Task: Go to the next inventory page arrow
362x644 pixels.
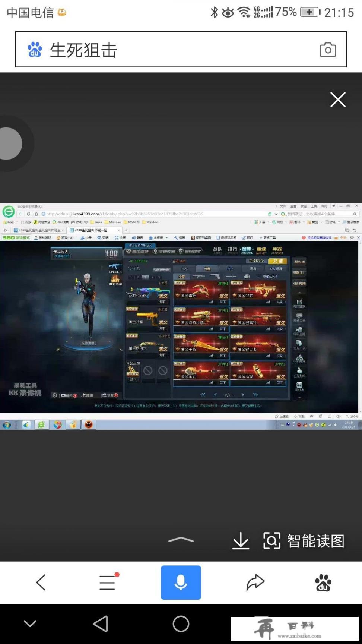Action: click(243, 394)
